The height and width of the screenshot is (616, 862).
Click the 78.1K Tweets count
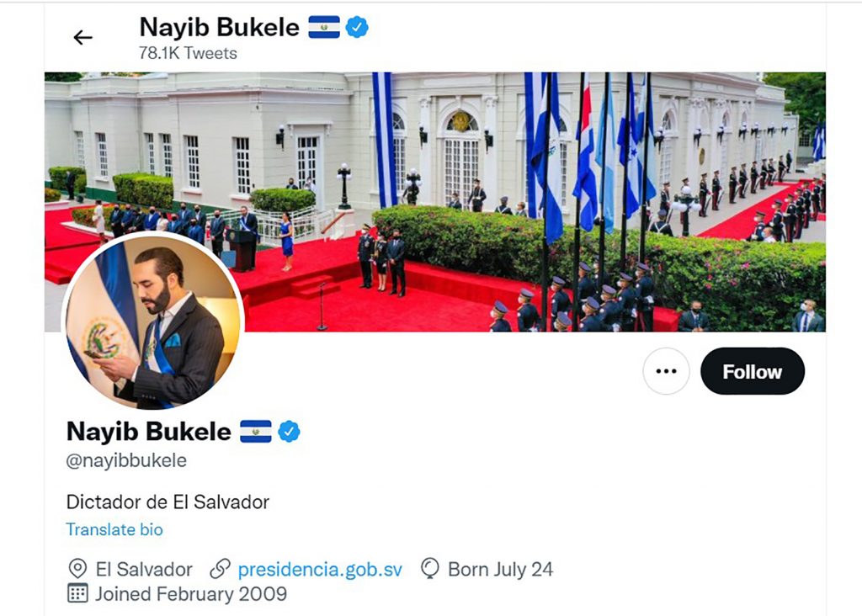pyautogui.click(x=188, y=53)
